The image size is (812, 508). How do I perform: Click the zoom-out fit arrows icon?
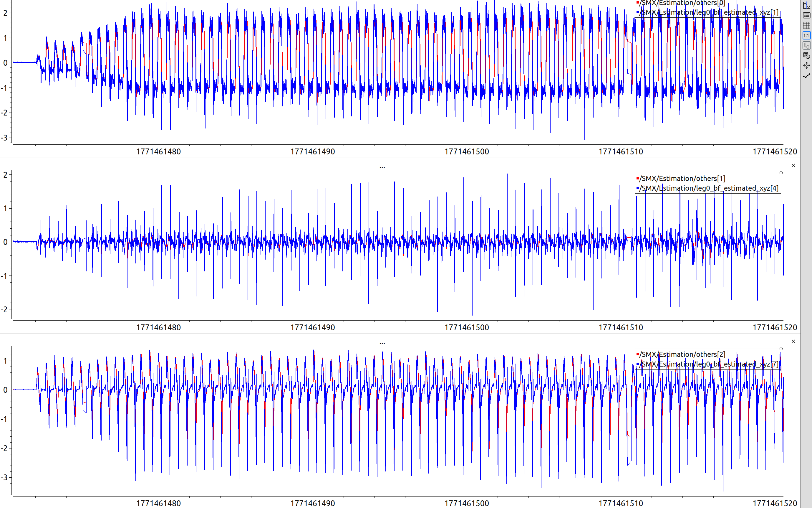click(806, 65)
